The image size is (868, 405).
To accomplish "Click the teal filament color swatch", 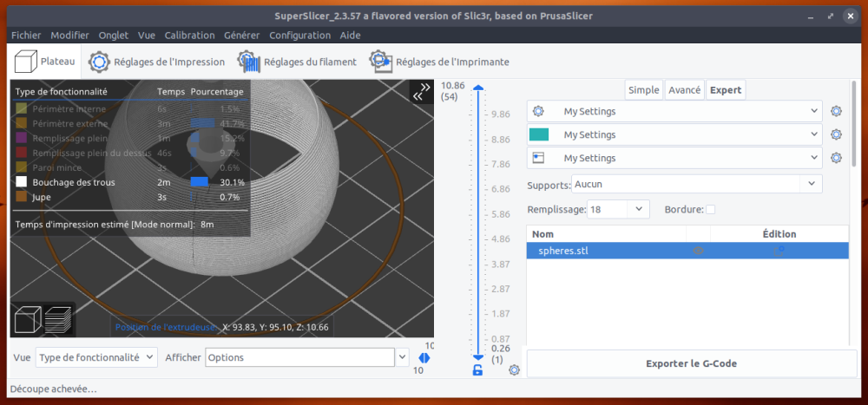I will pos(539,134).
